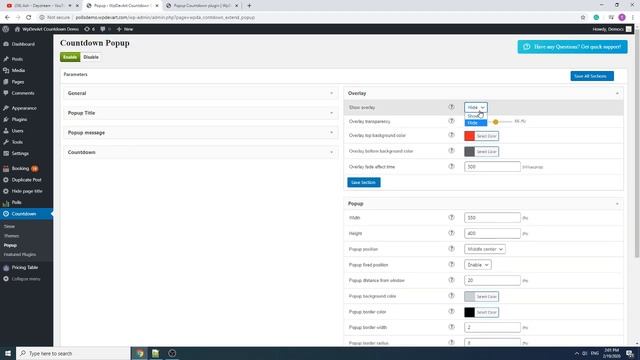Screen dimensions: 640x360
Task: Open the Themes submenu item
Action: tap(11, 236)
